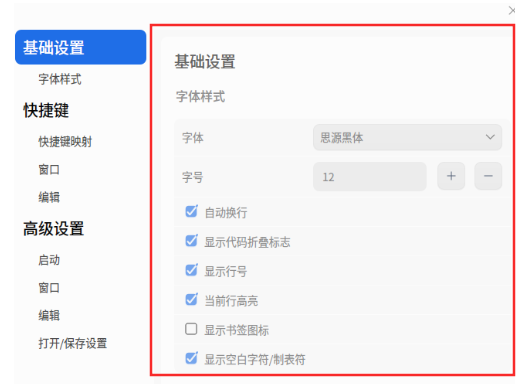Toggle the 显示行号 checkbox
Screen dimensions: 523x384
[x=191, y=270]
